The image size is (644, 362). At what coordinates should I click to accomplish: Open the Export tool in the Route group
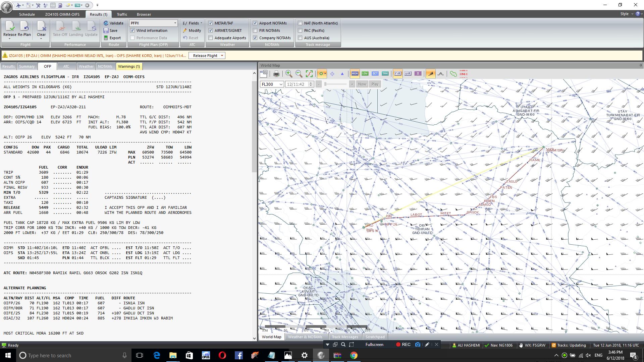click(114, 38)
